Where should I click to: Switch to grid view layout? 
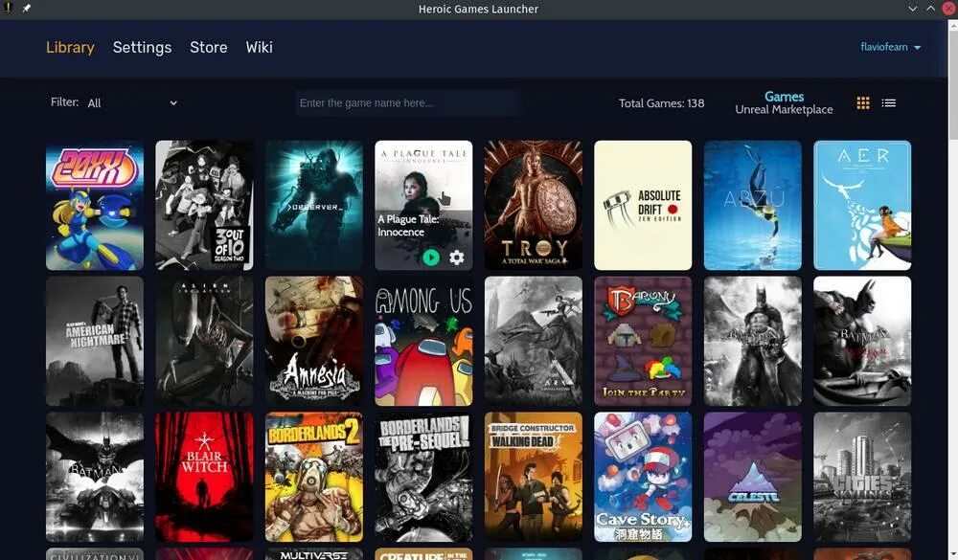click(860, 102)
